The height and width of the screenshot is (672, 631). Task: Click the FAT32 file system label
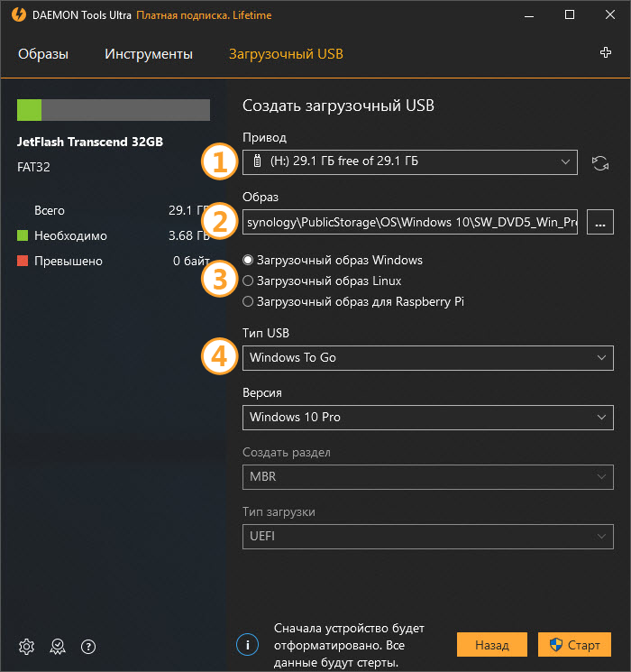pos(33,167)
